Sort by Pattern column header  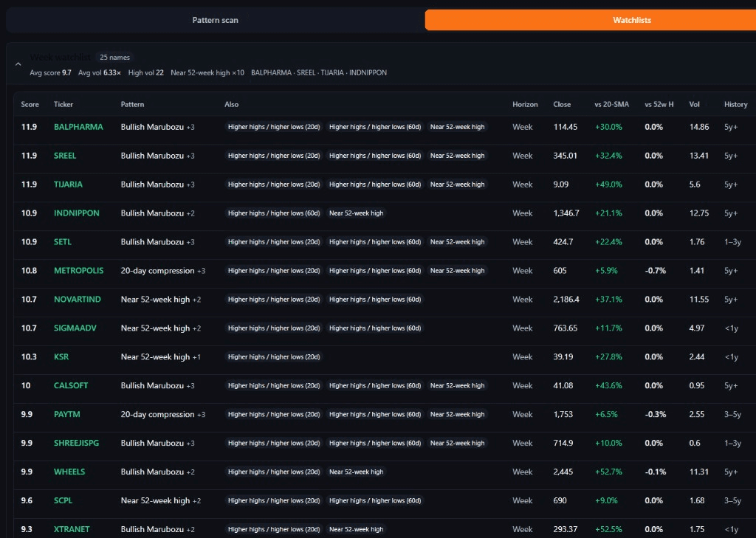point(132,104)
